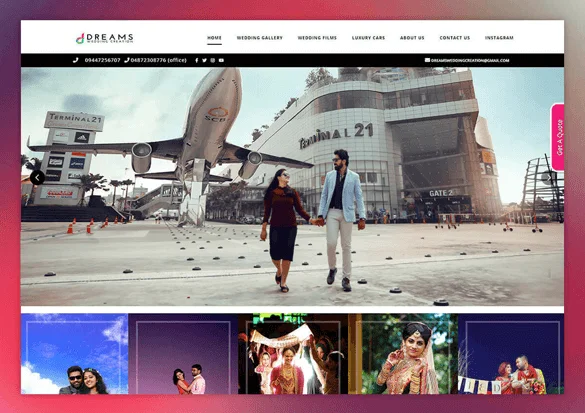Screen dimensions: 585x413
Task: Open thumbnail of bride under canopy
Action: click(x=293, y=354)
